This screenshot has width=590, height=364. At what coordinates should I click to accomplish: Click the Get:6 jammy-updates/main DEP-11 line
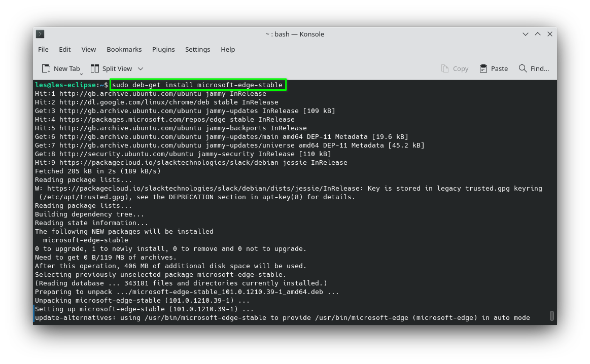pyautogui.click(x=222, y=137)
